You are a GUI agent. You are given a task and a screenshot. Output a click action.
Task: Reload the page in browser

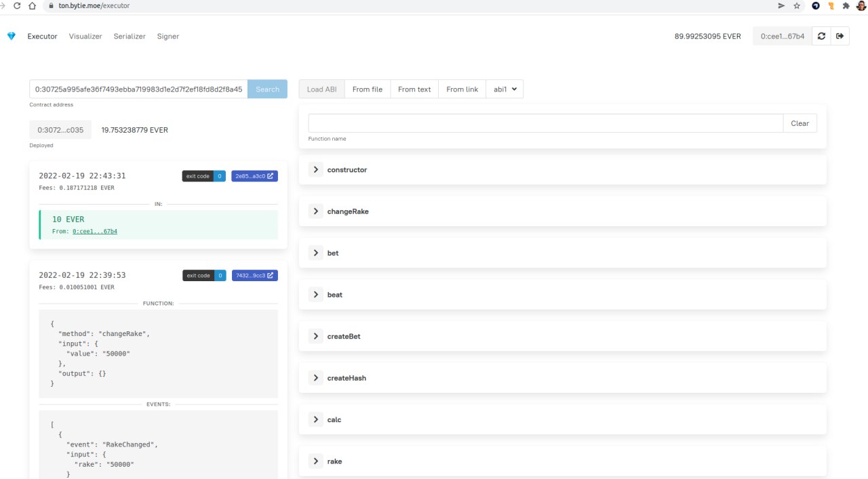coord(17,5)
